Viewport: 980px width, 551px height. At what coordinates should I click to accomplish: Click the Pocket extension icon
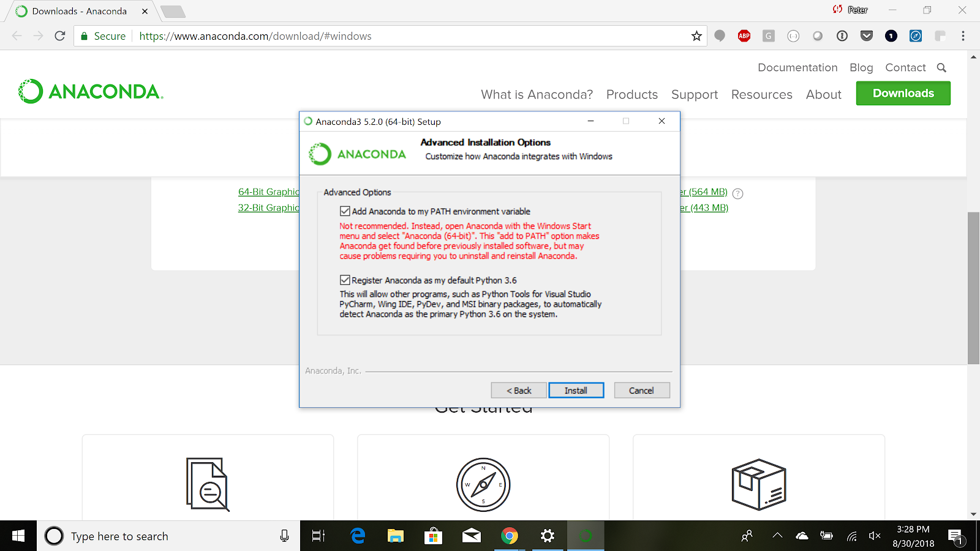coord(867,36)
